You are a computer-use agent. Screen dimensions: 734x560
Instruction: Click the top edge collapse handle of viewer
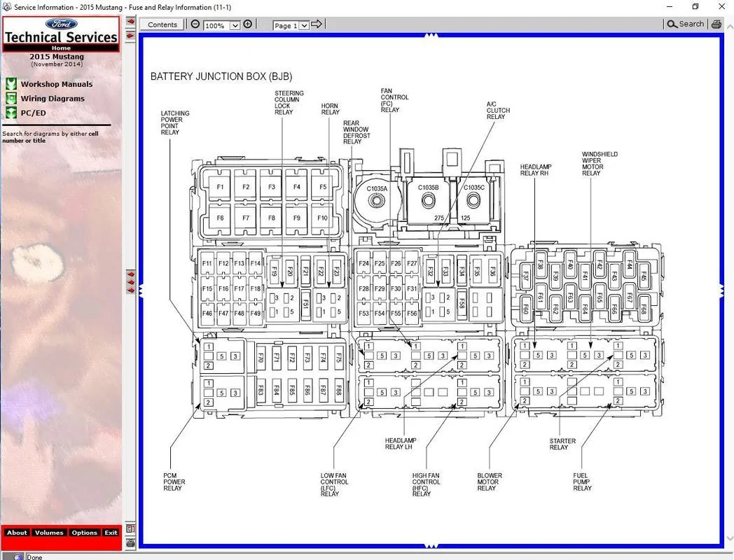tap(431, 35)
